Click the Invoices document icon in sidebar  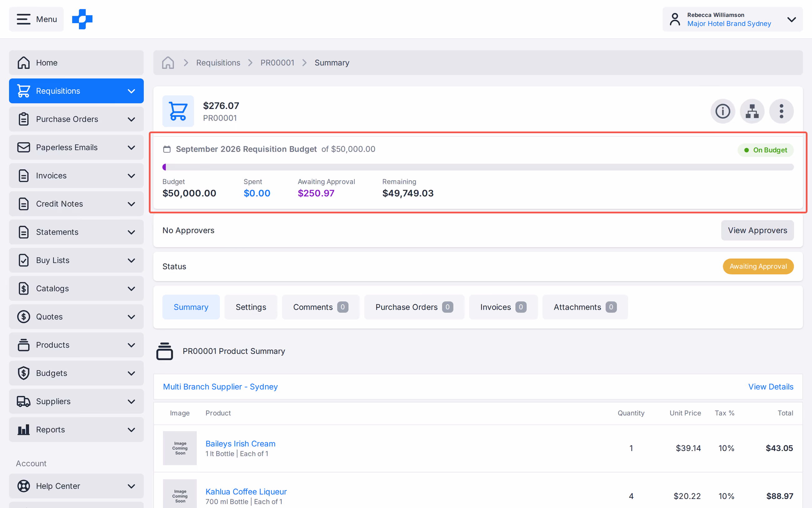(x=23, y=175)
